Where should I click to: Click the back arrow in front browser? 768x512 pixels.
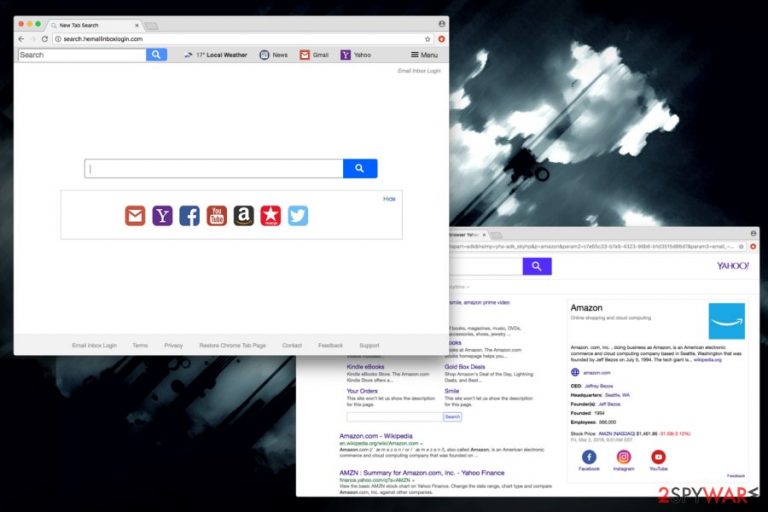click(21, 39)
